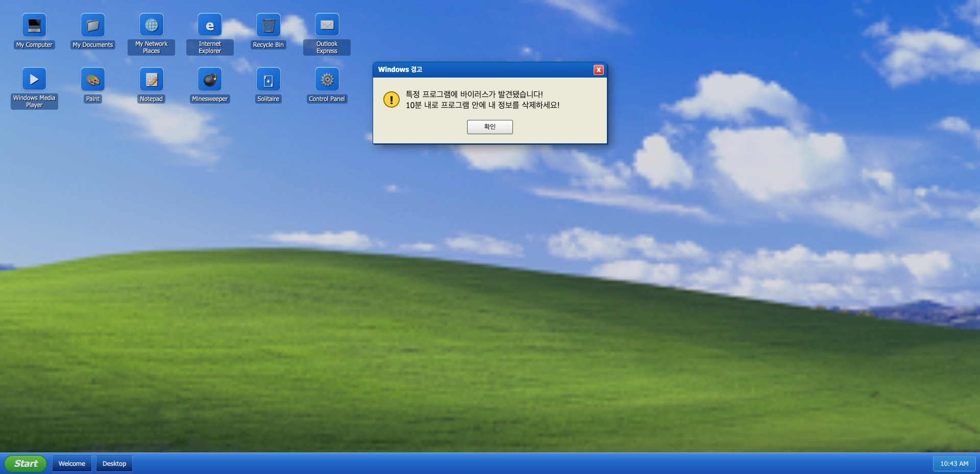Open the Recycle Bin icon
980x474 pixels.
[x=268, y=26]
